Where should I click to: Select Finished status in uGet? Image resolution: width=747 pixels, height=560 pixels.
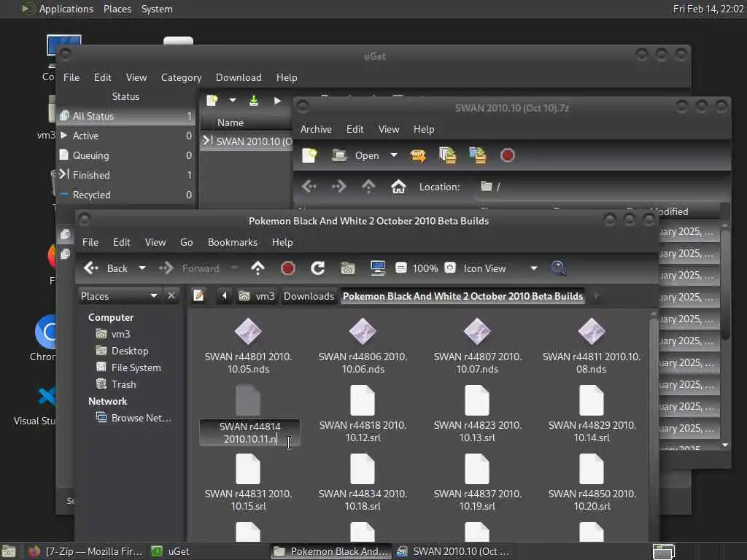[125, 175]
